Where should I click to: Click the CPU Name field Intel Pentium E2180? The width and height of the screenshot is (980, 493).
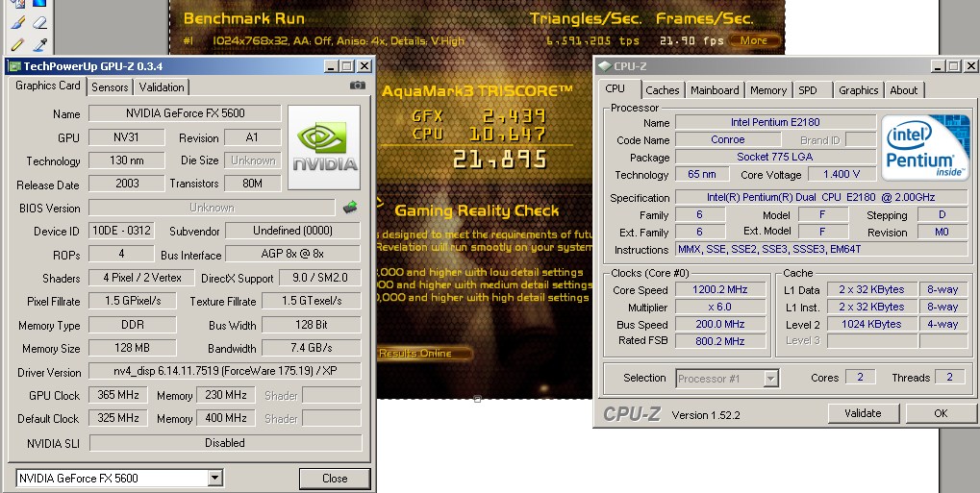click(775, 122)
